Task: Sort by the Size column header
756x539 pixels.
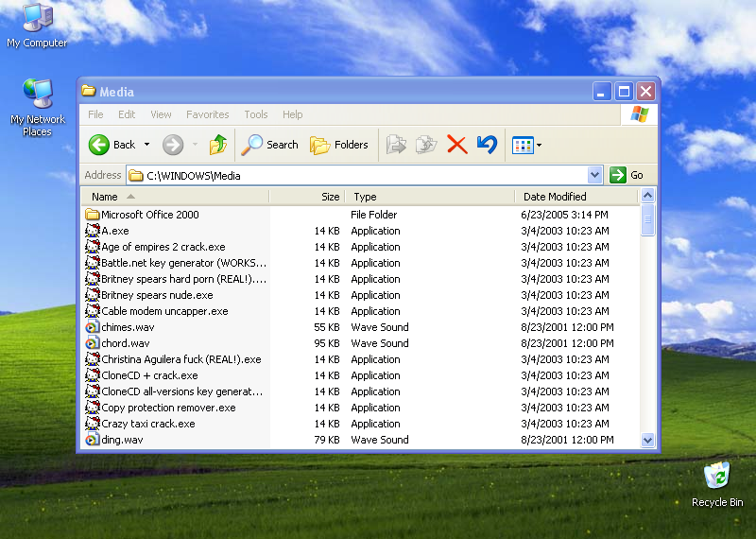Action: (x=307, y=197)
